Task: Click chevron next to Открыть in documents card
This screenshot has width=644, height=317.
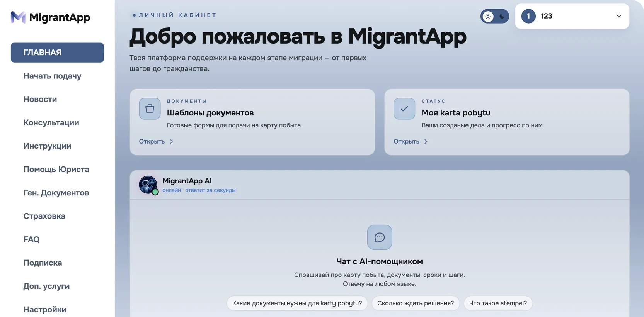Action: tap(171, 142)
